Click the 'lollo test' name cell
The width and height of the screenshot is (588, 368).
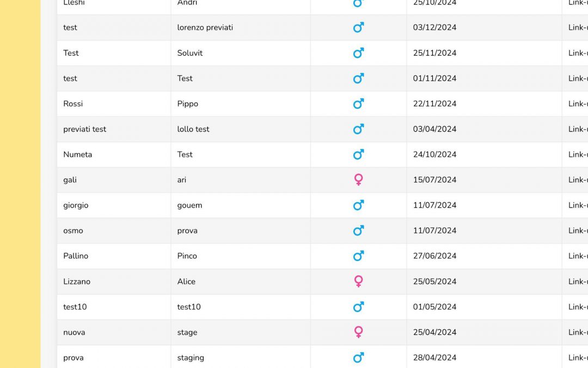(193, 129)
